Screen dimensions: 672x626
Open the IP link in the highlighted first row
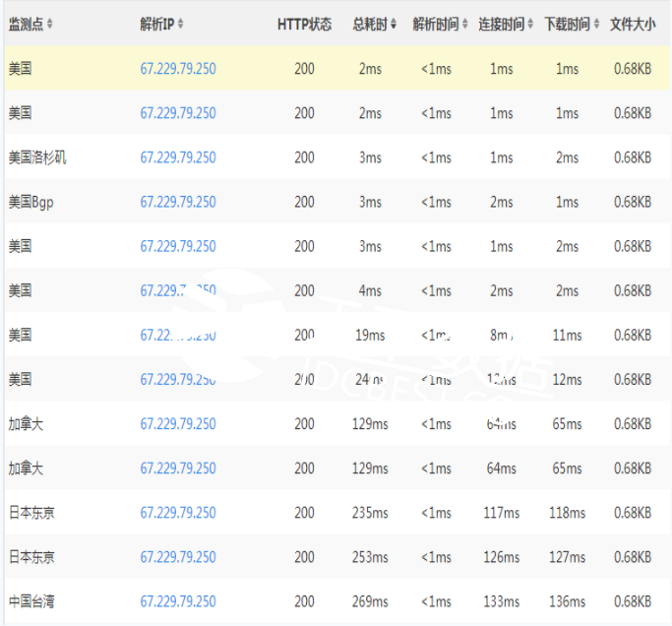click(178, 69)
